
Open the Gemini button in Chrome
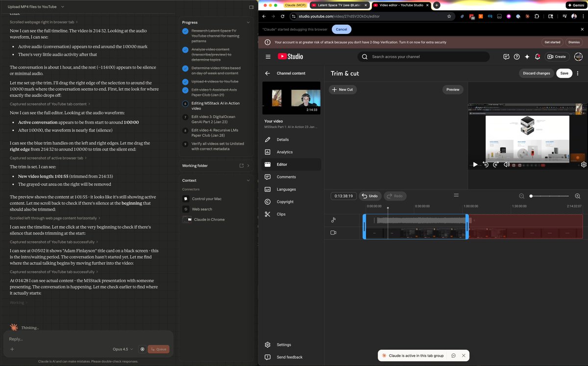click(x=576, y=5)
